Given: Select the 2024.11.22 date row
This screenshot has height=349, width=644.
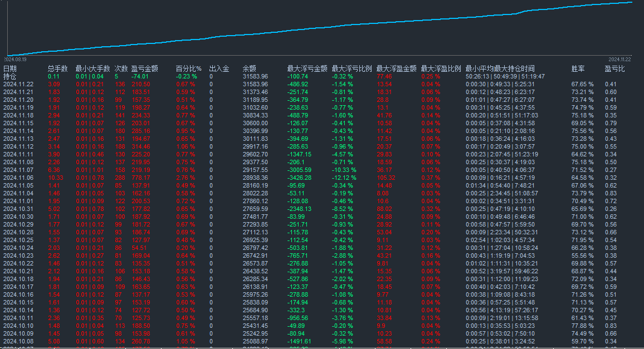Looking at the screenshot, I should [18, 84].
